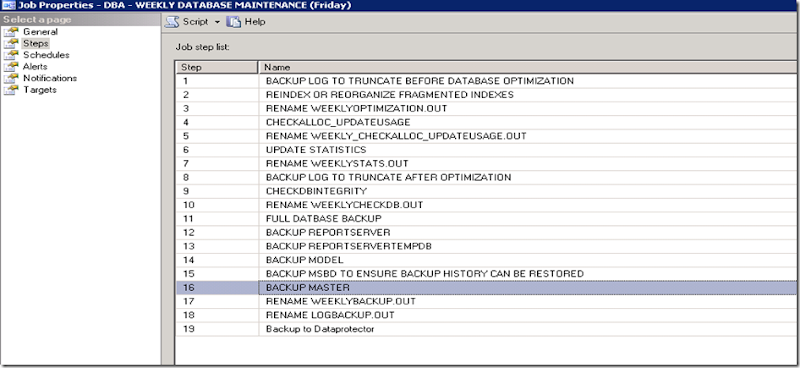Click the Help button label
Image resolution: width=800 pixels, height=368 pixels.
pyautogui.click(x=255, y=22)
